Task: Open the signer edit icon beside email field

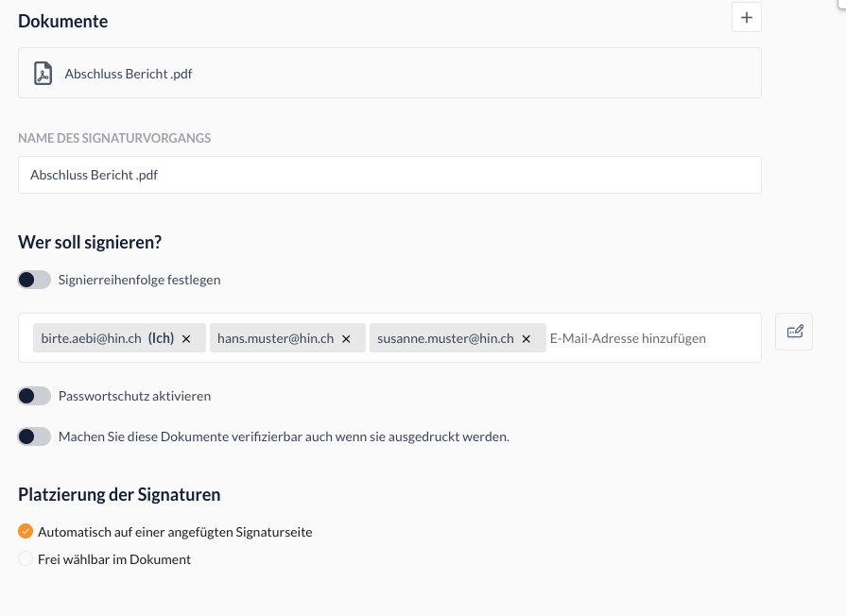Action: 794,332
